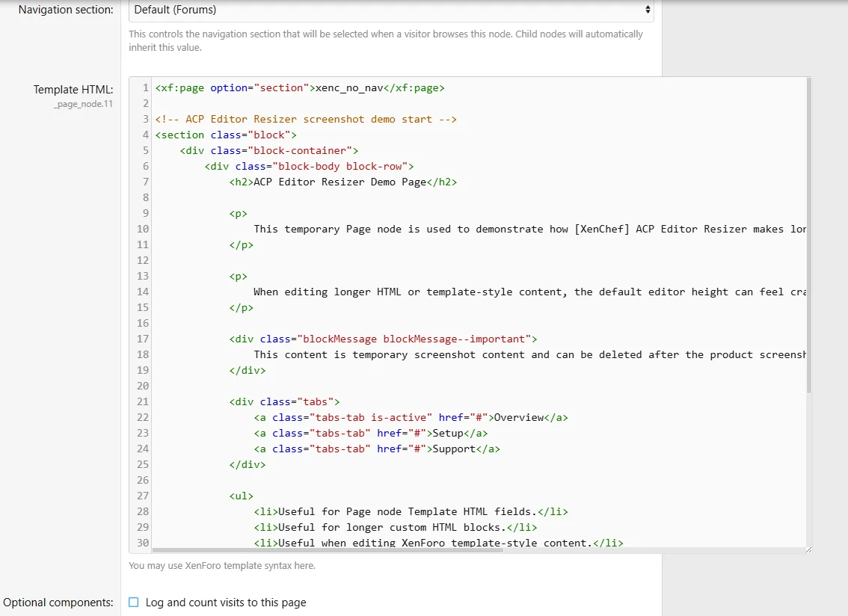Click the Setup tabs-tab anchor line

point(370,433)
